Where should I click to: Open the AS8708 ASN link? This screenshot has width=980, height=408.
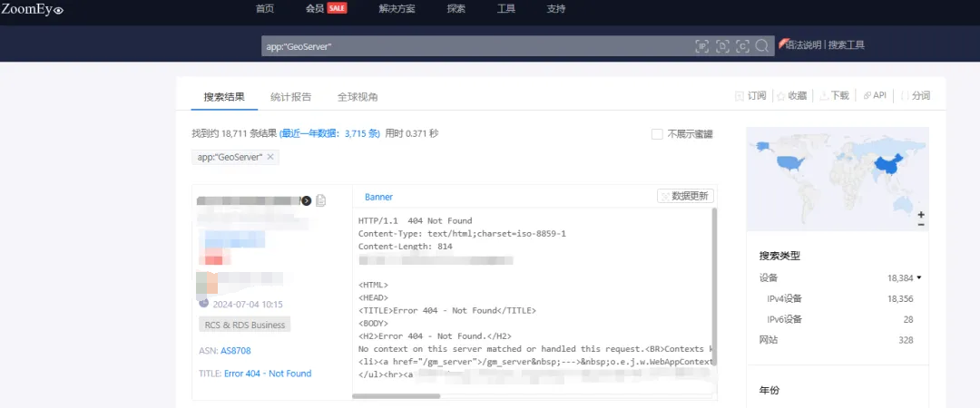pyautogui.click(x=236, y=351)
